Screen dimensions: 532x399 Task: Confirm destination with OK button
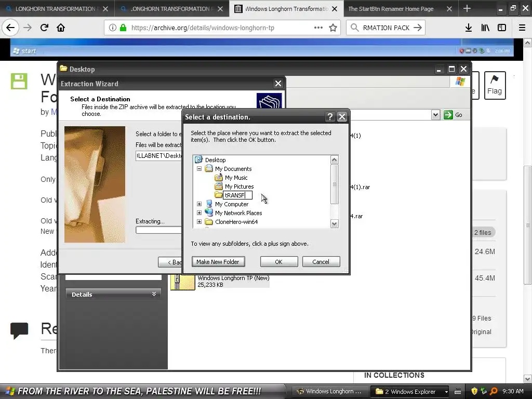tap(279, 262)
